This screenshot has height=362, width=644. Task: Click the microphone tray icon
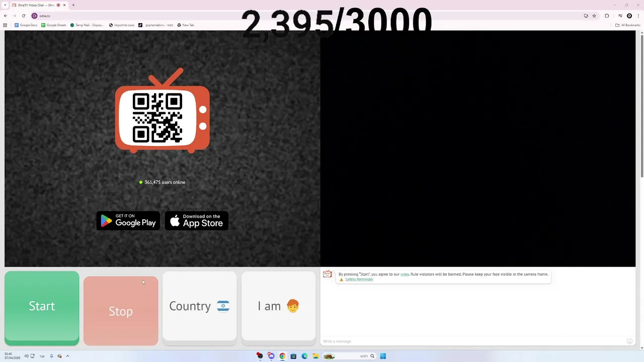pos(51,356)
